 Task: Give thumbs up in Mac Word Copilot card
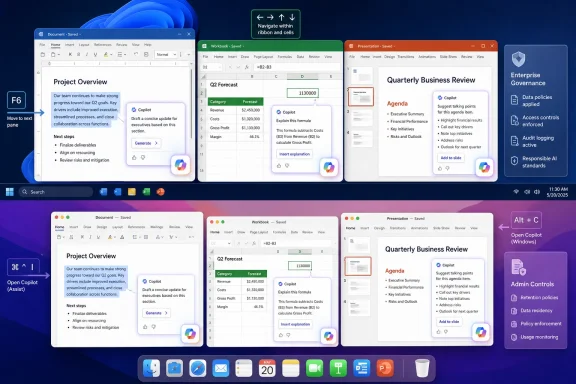(x=145, y=327)
